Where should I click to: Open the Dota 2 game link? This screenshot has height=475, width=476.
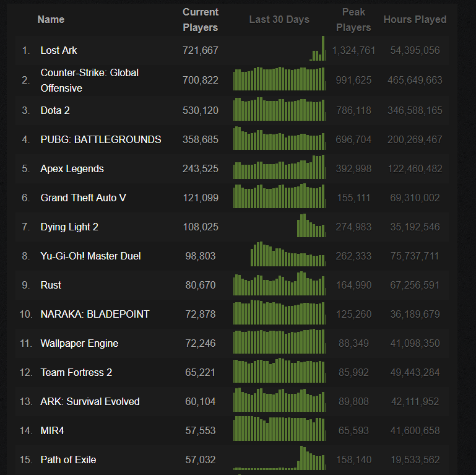55,111
